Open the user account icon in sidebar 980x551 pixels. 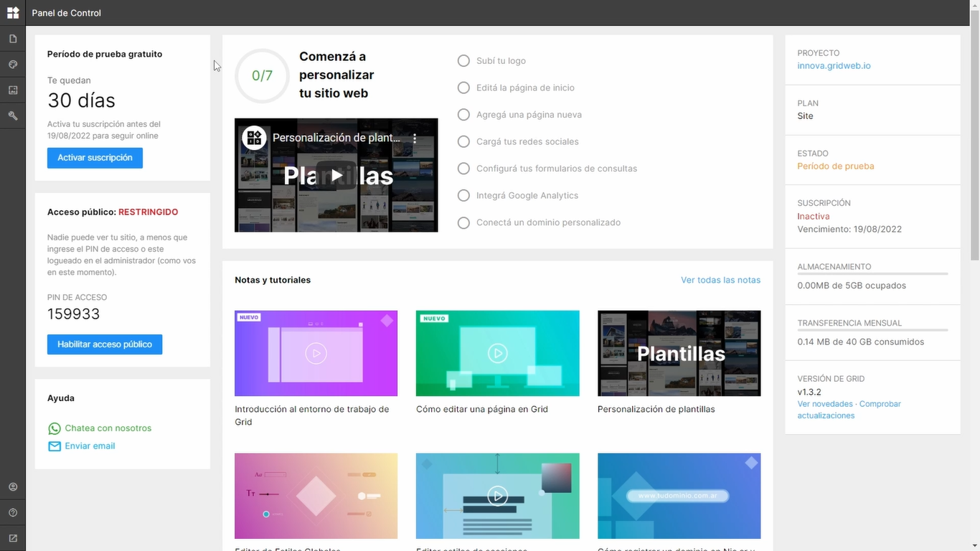pyautogui.click(x=13, y=487)
